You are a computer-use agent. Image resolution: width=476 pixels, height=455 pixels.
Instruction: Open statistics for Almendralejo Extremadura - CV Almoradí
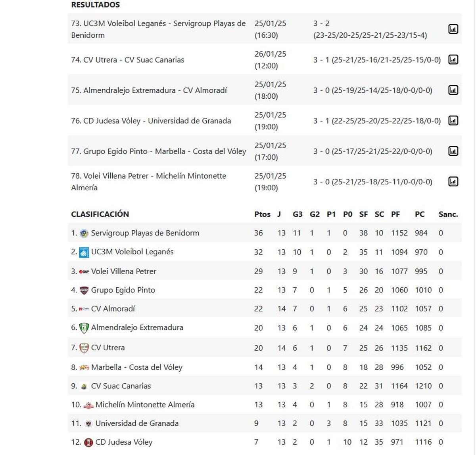pyautogui.click(x=453, y=90)
